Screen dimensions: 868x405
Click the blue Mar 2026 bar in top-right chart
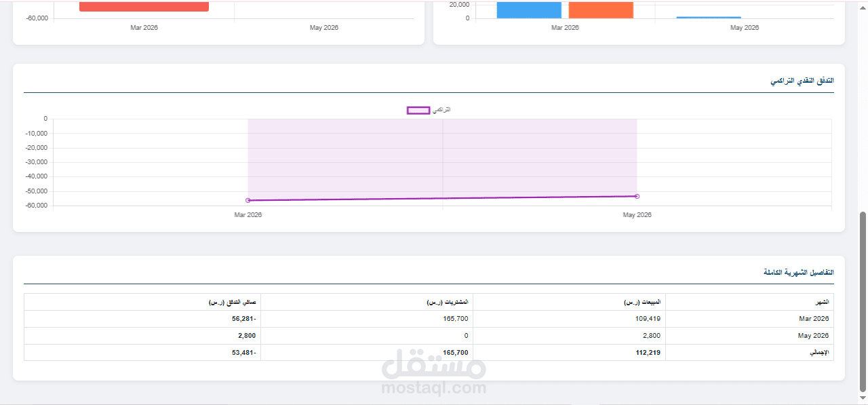coord(529,10)
